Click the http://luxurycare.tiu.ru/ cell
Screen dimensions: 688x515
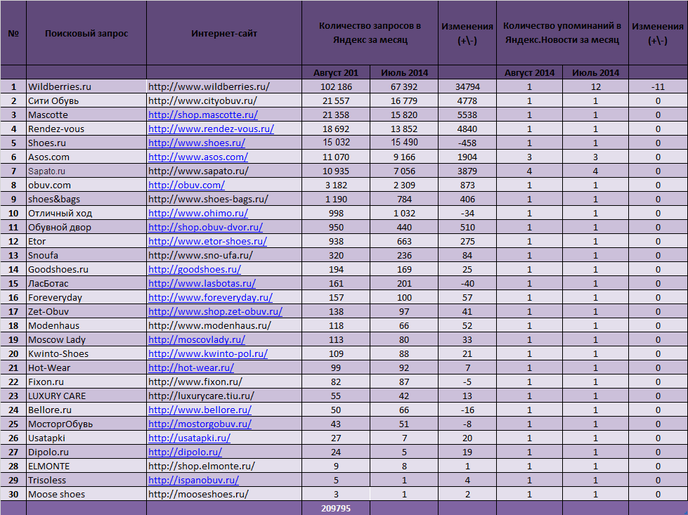[x=224, y=396]
